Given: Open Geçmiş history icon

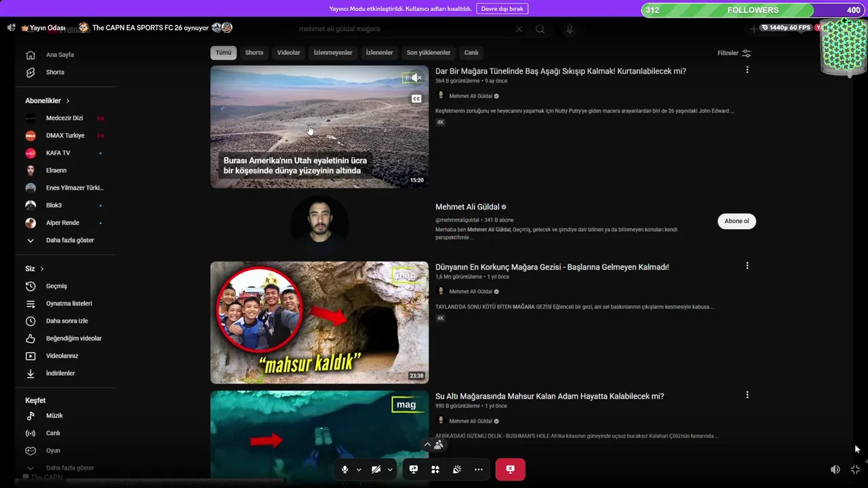Looking at the screenshot, I should pyautogui.click(x=31, y=287).
